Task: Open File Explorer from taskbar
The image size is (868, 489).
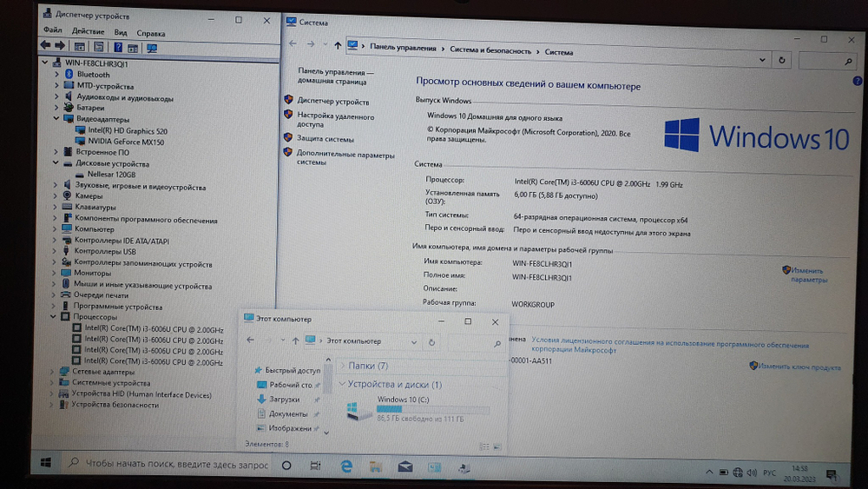Action: coord(376,466)
